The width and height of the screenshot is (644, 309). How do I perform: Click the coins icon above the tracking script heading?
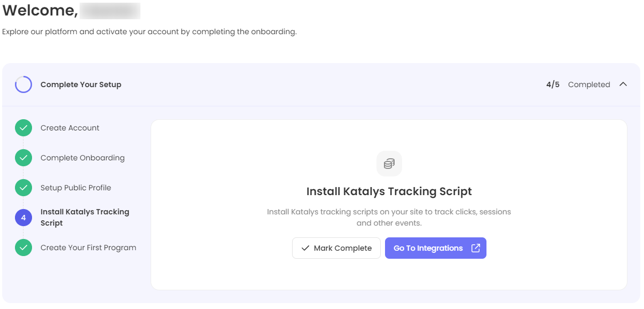click(389, 164)
